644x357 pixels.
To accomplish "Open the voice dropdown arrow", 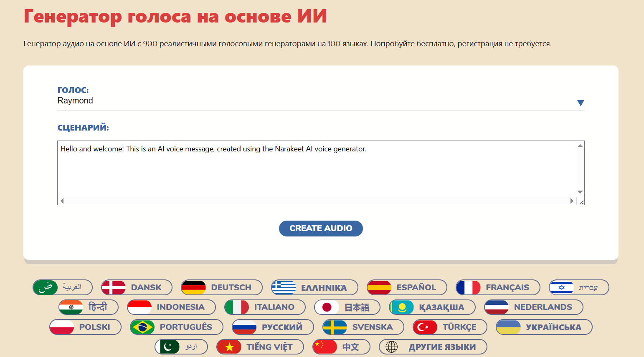I will tap(580, 103).
